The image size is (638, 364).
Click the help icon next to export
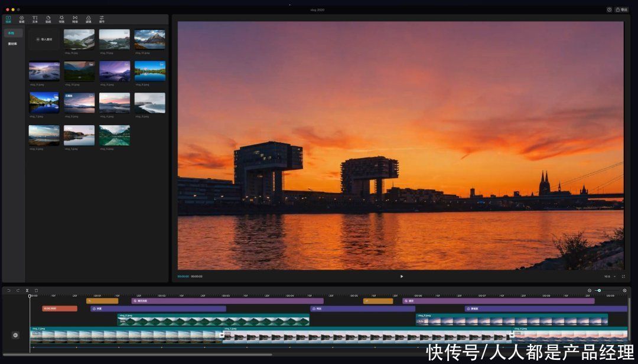click(609, 9)
